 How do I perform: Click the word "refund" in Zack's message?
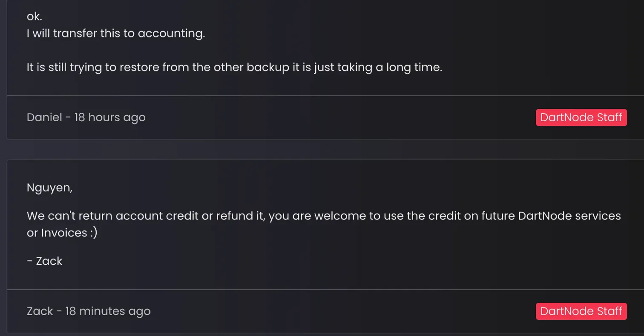234,216
